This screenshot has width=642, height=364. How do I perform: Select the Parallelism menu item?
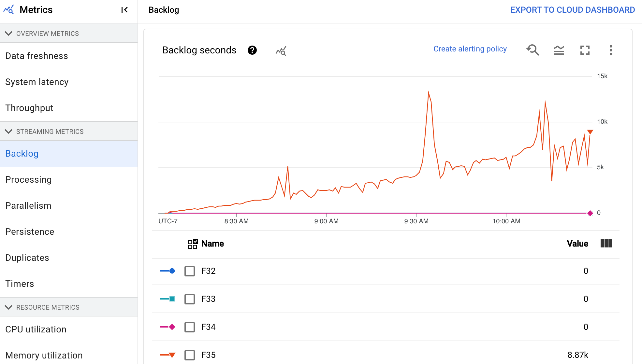pos(28,205)
